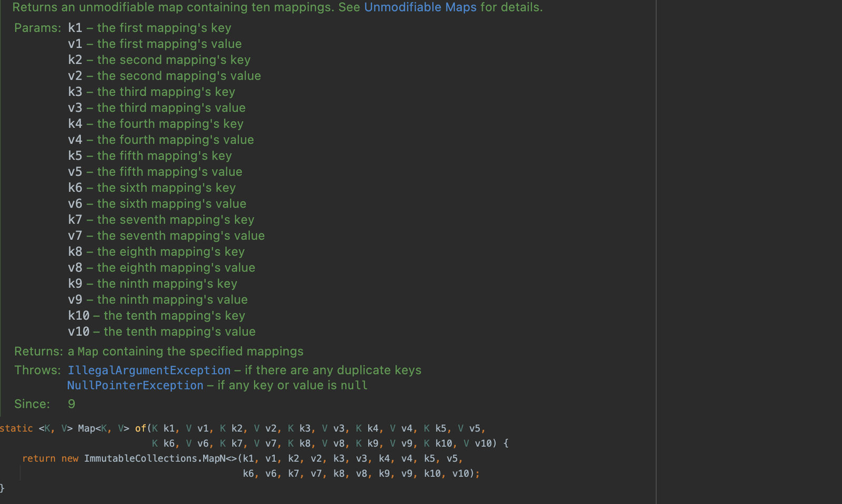842x504 pixels.
Task: Click 'v7 – the seventh mapping's value' line
Action: point(166,236)
